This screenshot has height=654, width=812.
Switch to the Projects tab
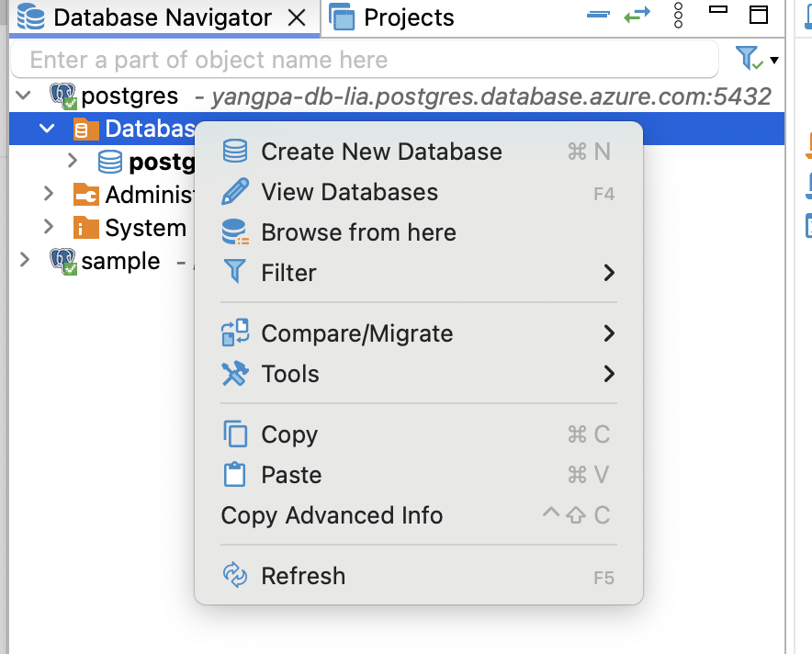[x=393, y=18]
